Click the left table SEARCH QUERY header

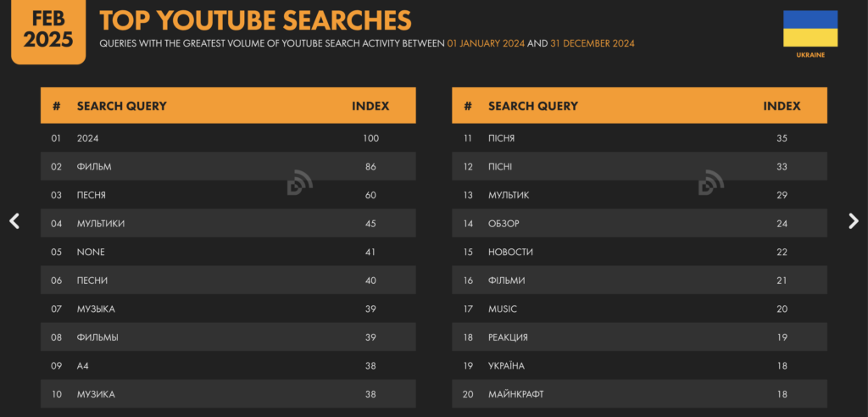coord(122,106)
